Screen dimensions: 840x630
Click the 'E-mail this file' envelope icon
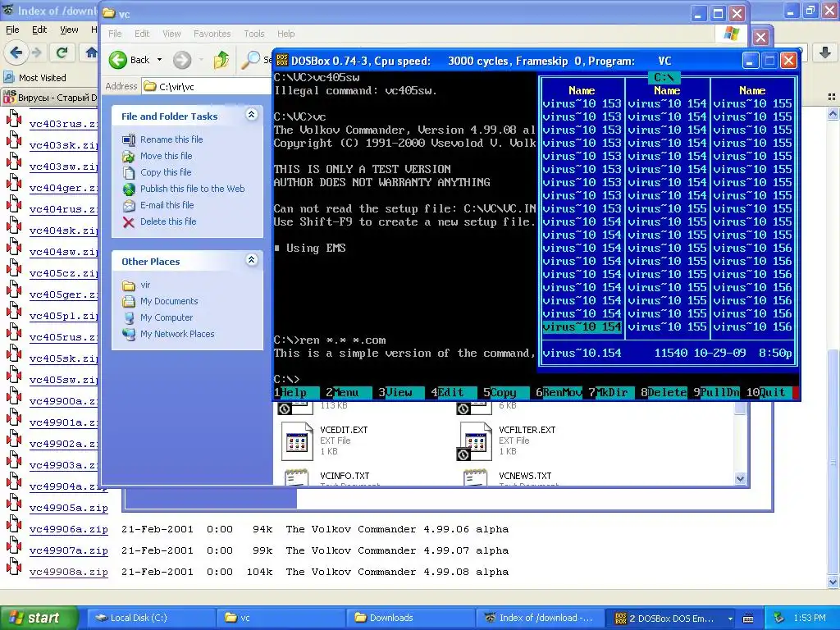129,205
